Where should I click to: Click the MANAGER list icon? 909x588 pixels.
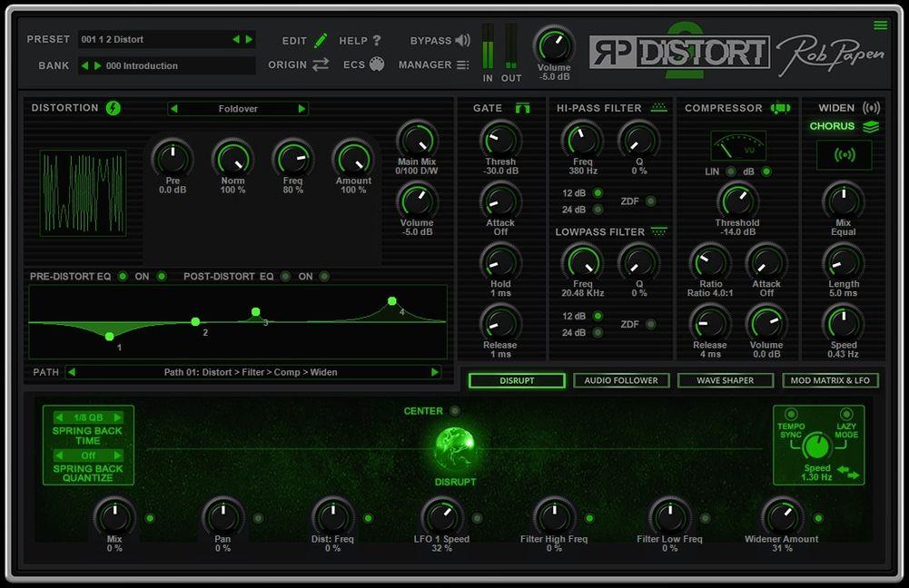point(462,64)
